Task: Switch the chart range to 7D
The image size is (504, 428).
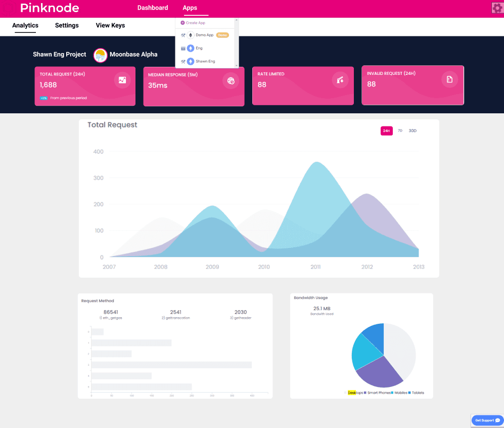Action: point(400,131)
